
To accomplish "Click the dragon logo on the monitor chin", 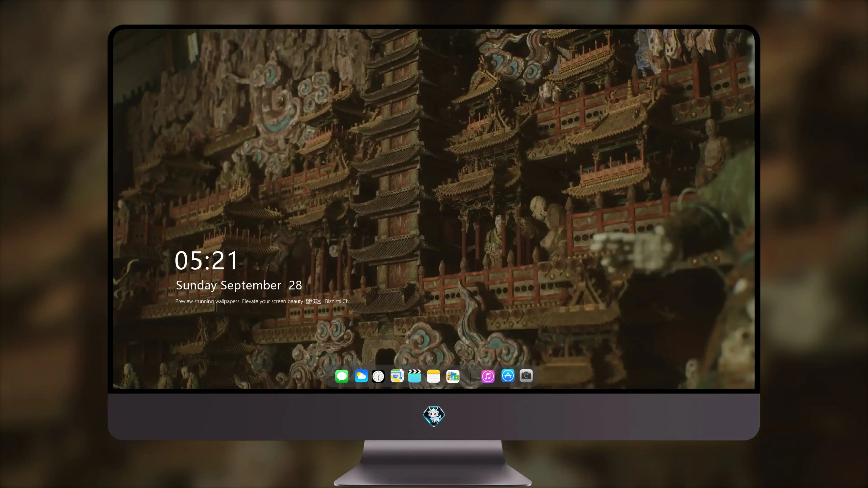I will coord(434,416).
